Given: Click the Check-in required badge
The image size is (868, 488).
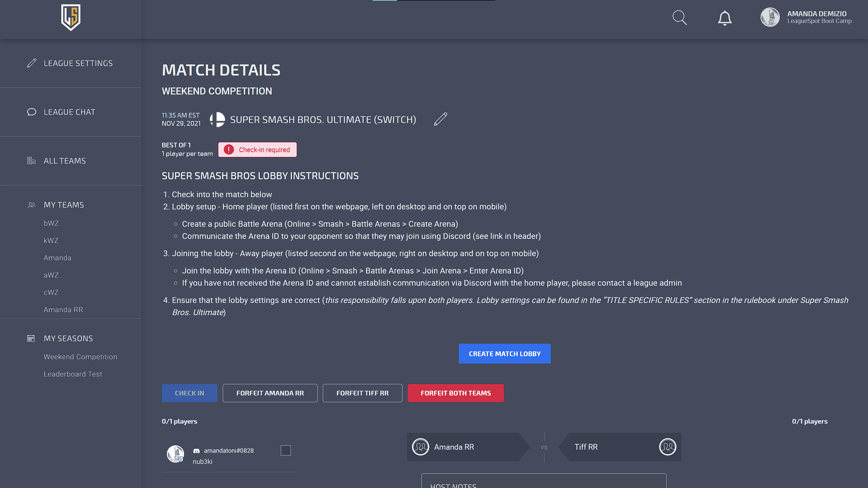Looking at the screenshot, I should pyautogui.click(x=257, y=150).
